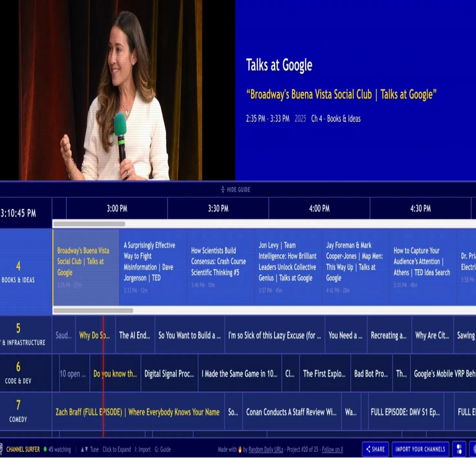Open Jon Levy Team Intelligence program
Screen dimensions: 476x476
288,267
